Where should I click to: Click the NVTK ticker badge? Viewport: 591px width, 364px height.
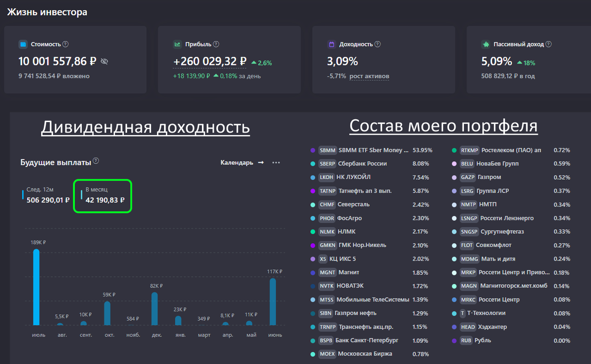point(327,286)
